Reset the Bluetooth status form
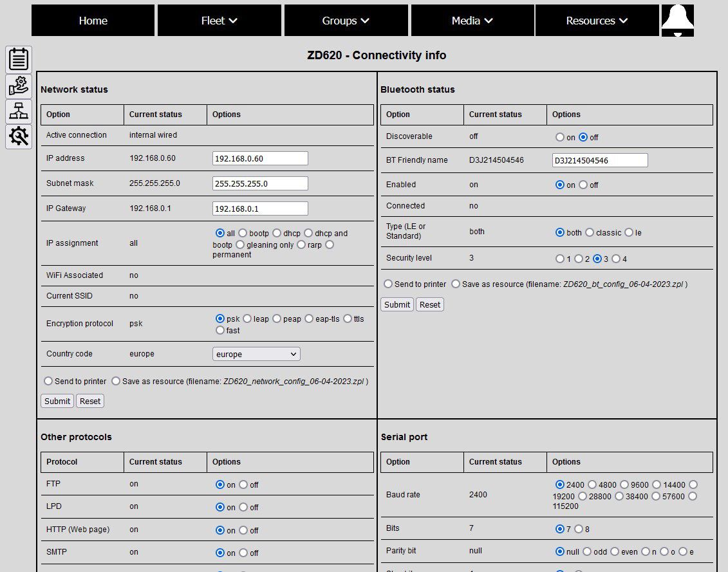This screenshot has height=572, width=728. (430, 304)
